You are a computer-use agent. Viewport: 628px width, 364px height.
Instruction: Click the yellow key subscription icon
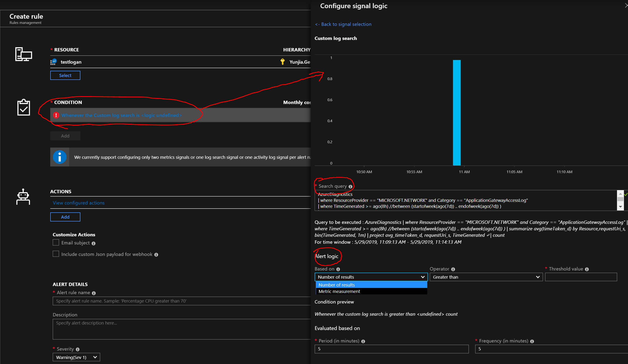pyautogui.click(x=282, y=61)
